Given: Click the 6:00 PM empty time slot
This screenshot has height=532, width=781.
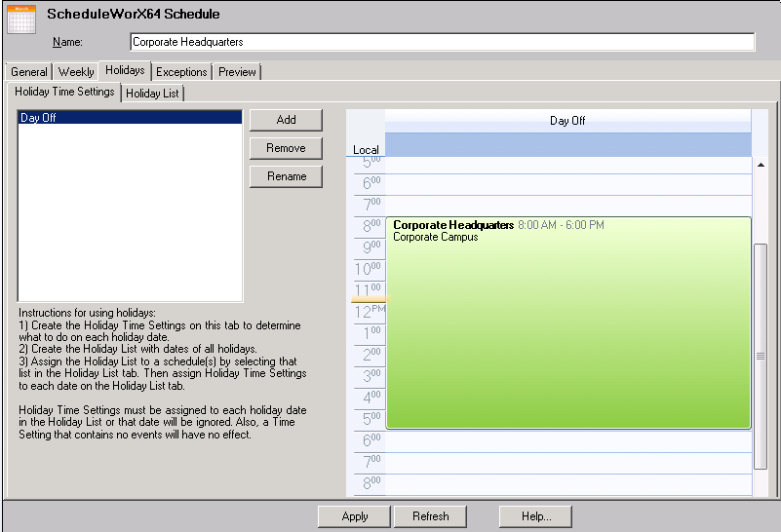Looking at the screenshot, I should point(567,440).
